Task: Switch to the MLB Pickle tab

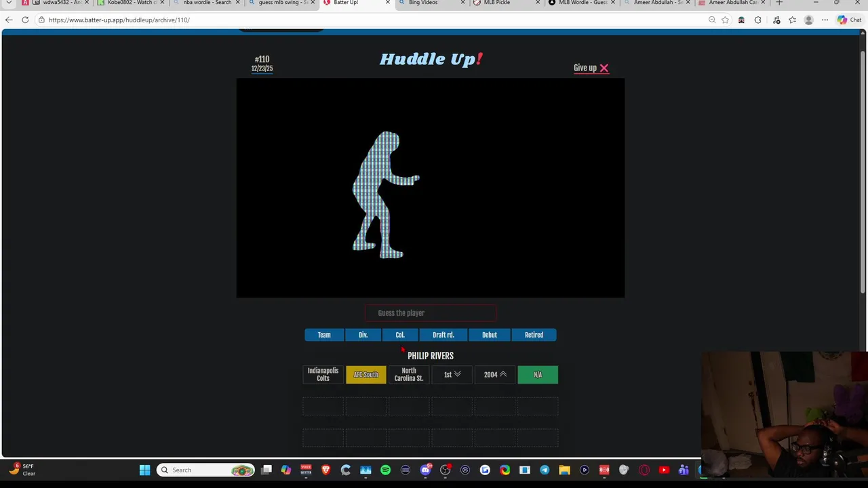Action: [x=507, y=3]
